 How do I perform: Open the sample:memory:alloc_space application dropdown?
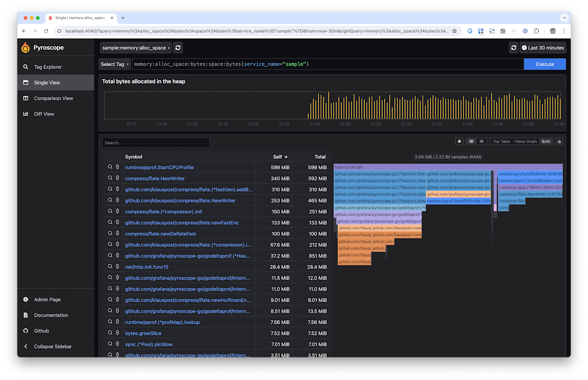[x=136, y=48]
